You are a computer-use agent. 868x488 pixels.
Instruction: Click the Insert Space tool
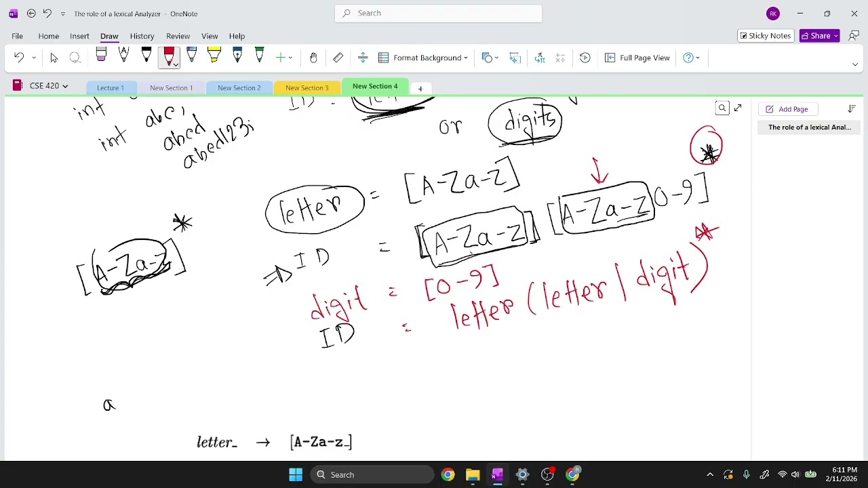point(363,58)
